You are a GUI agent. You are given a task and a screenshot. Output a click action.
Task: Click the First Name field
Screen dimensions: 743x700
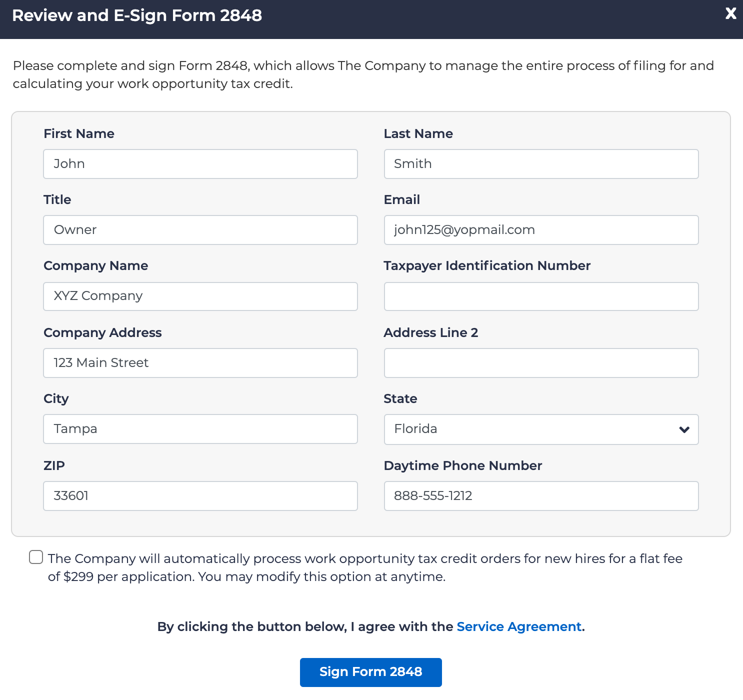coord(200,164)
